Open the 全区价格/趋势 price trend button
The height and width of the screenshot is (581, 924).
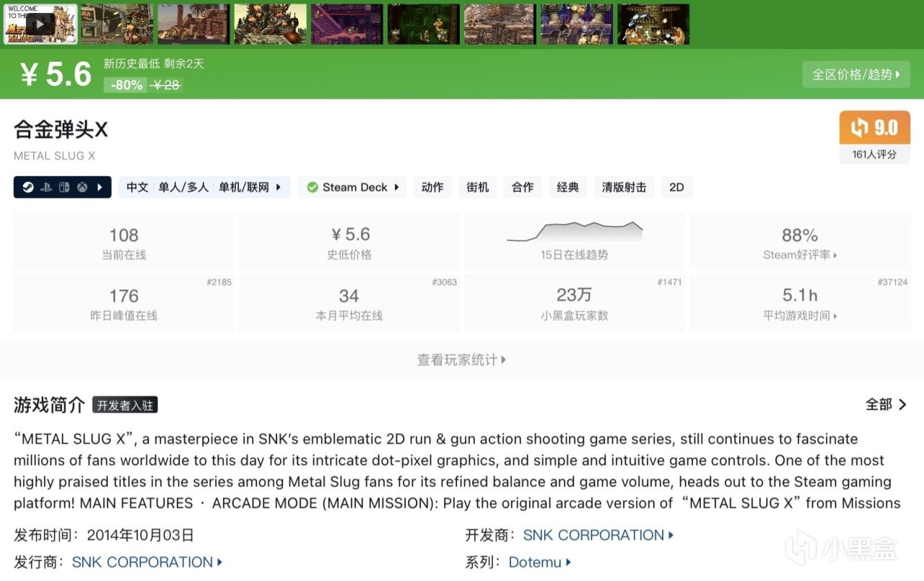pos(856,74)
